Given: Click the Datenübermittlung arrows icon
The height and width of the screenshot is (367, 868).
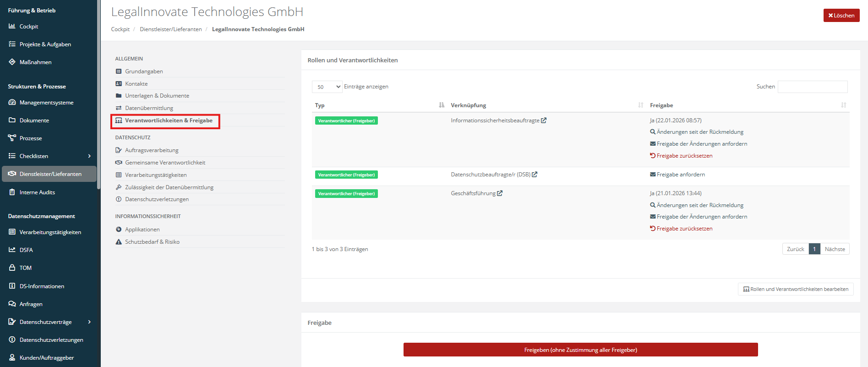Looking at the screenshot, I should coord(119,108).
